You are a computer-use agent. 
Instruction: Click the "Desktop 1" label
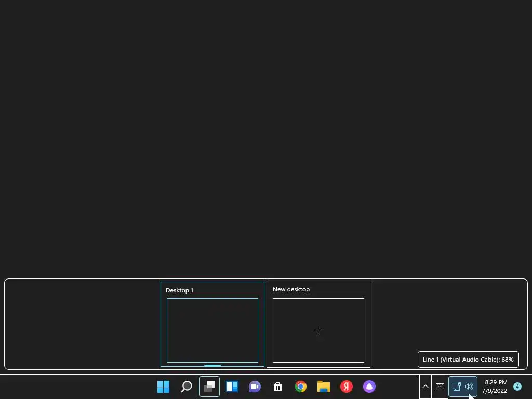pos(179,290)
